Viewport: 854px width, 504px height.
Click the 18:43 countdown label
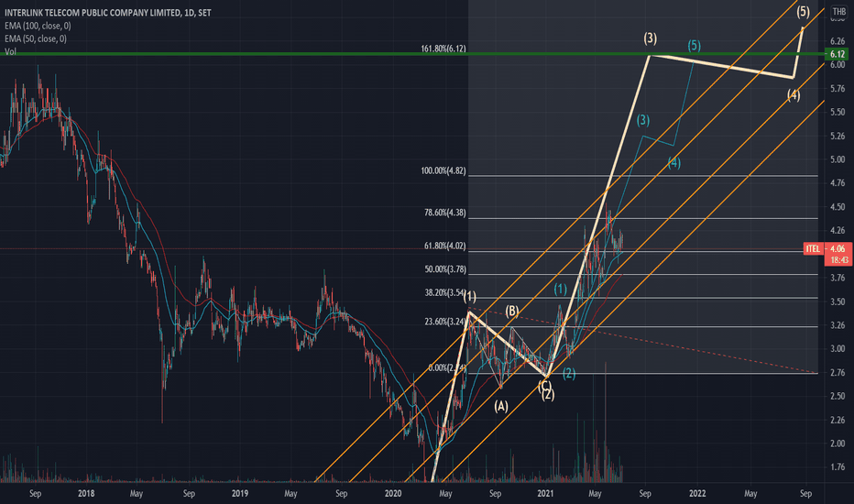tap(838, 260)
